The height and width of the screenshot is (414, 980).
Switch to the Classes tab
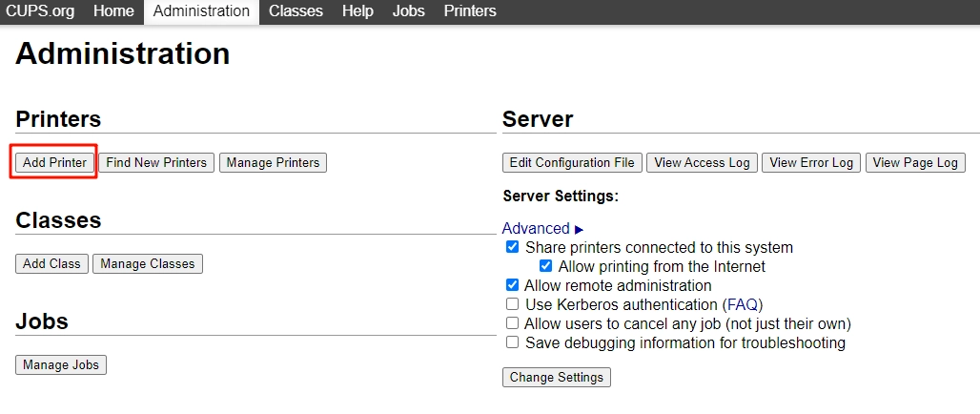[x=296, y=11]
